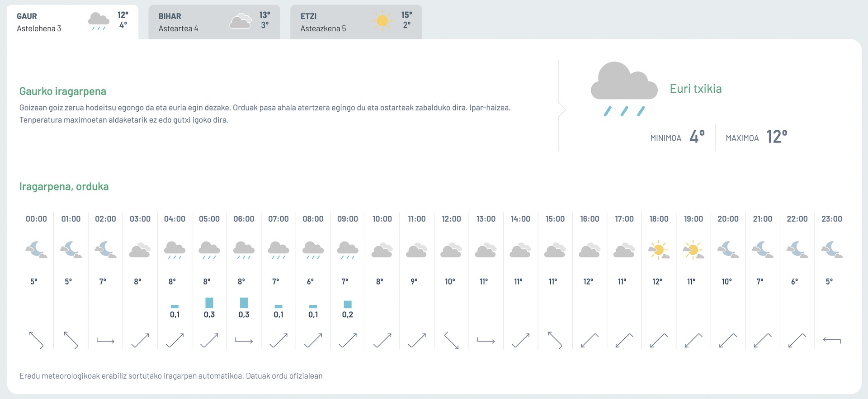This screenshot has height=399, width=868.
Task: Click the rain cloud icon under 06:00
Action: click(244, 250)
